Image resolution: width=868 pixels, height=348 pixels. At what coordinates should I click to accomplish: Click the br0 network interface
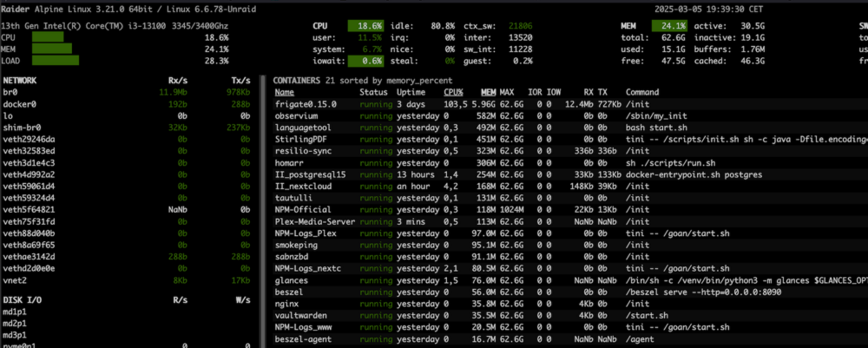(x=10, y=92)
